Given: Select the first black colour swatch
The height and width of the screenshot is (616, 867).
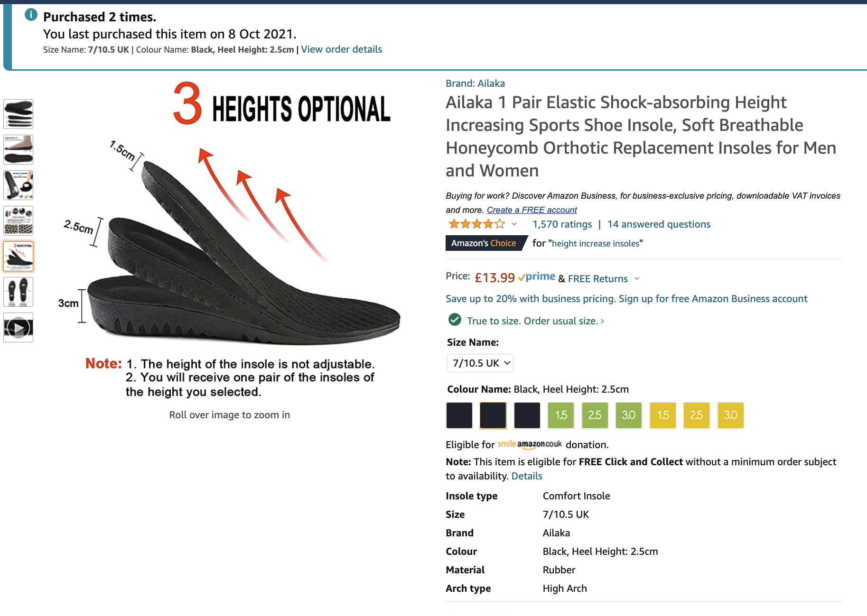Looking at the screenshot, I should point(459,415).
